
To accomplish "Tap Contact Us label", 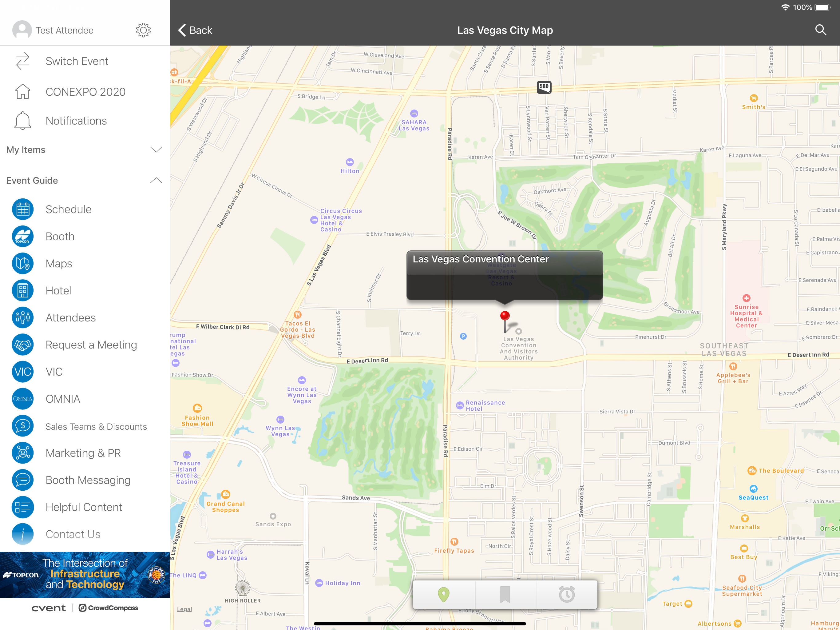I will point(73,534).
